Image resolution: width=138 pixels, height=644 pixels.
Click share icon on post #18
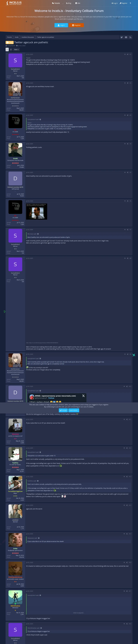point(127,624)
